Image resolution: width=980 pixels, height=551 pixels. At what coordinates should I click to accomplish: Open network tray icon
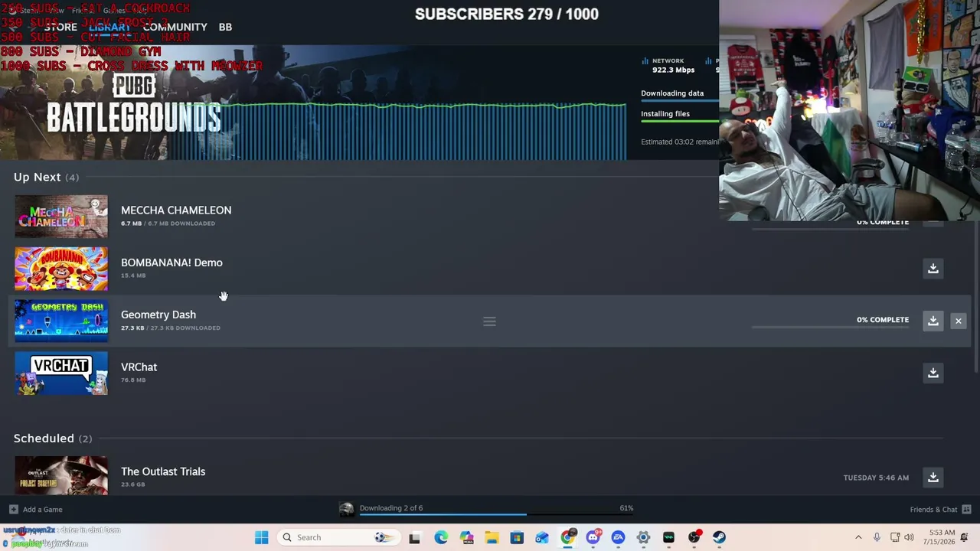point(894,537)
